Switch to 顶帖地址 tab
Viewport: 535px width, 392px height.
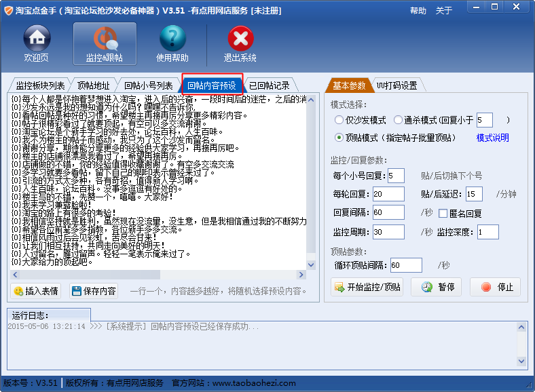click(x=94, y=85)
